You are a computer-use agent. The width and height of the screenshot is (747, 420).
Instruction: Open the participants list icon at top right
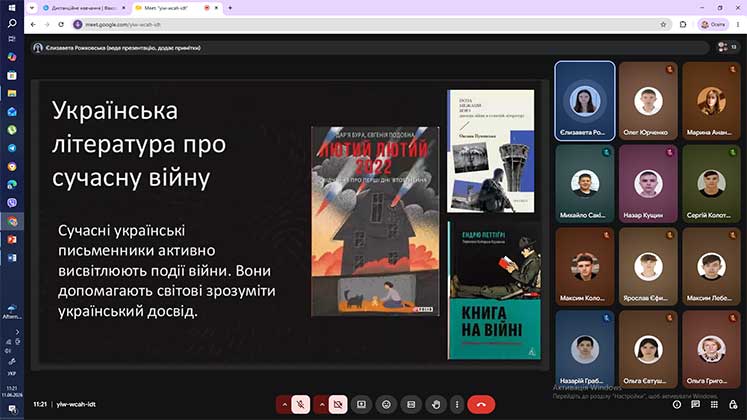(727, 47)
